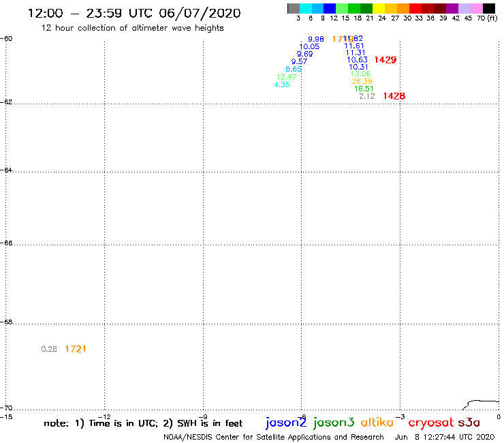Click the gold value 26.38
The width and height of the screenshot is (504, 443).
click(362, 81)
